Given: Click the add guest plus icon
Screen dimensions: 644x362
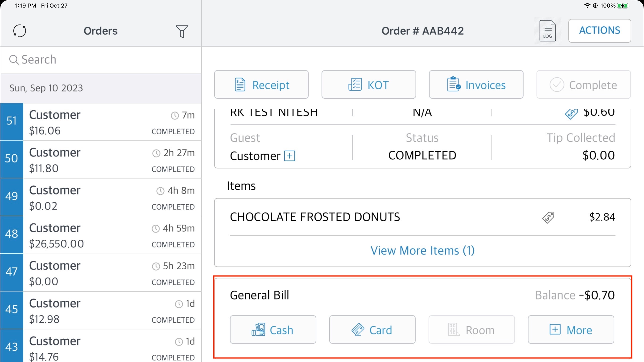Looking at the screenshot, I should pyautogui.click(x=289, y=156).
